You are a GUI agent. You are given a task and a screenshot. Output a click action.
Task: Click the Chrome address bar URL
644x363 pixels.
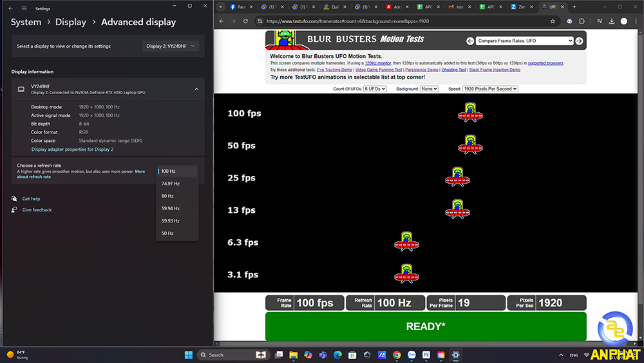348,21
